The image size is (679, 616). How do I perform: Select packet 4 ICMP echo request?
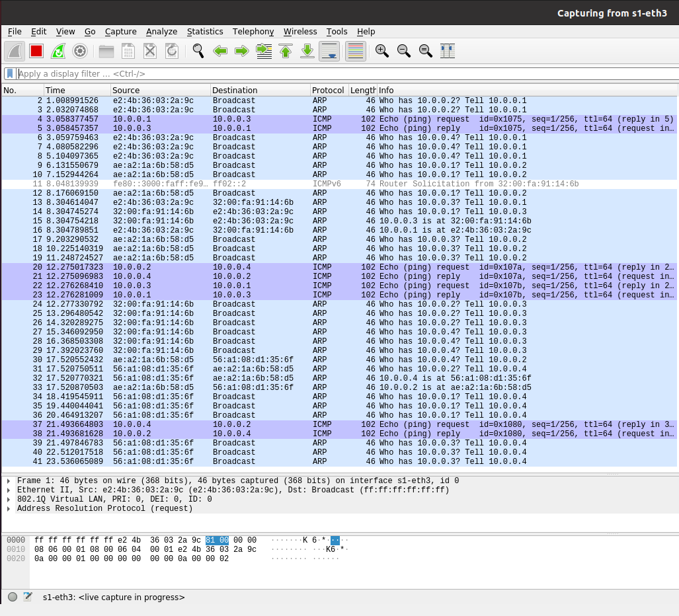pos(339,119)
